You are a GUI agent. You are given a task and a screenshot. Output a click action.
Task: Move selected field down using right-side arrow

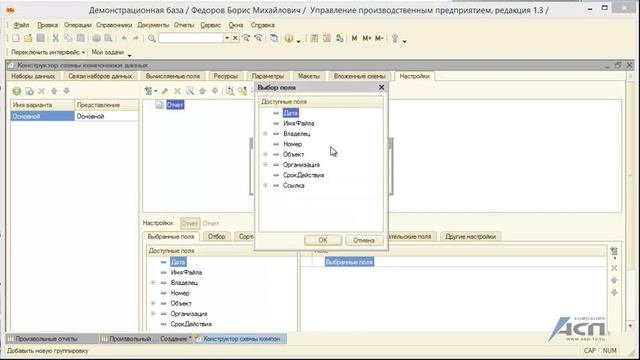click(x=614, y=293)
